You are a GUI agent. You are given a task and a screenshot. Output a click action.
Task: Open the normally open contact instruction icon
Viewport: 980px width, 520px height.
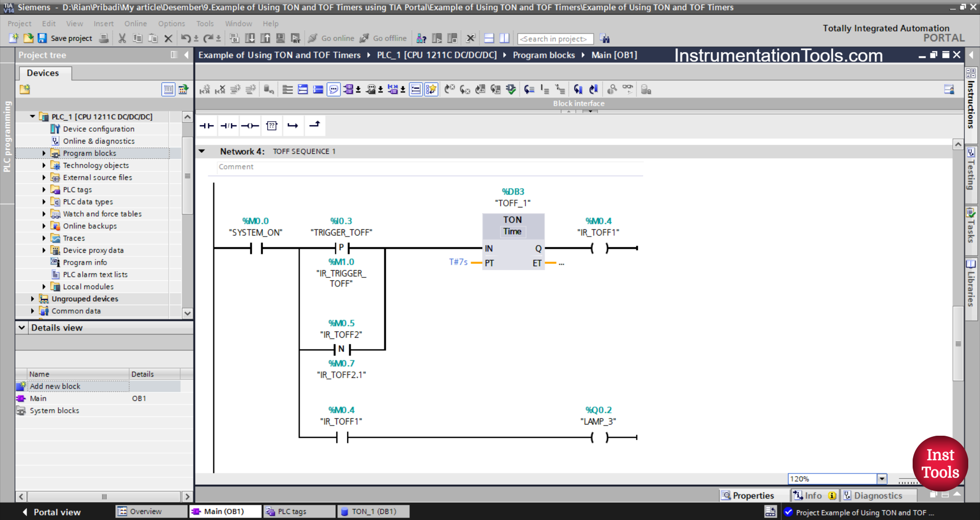[207, 126]
